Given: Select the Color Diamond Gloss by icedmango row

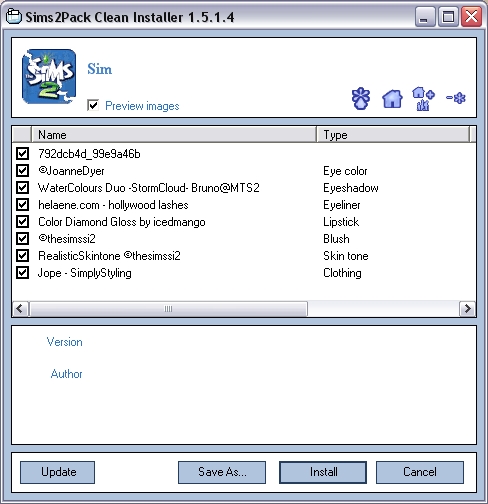Looking at the screenshot, I should 244,222.
